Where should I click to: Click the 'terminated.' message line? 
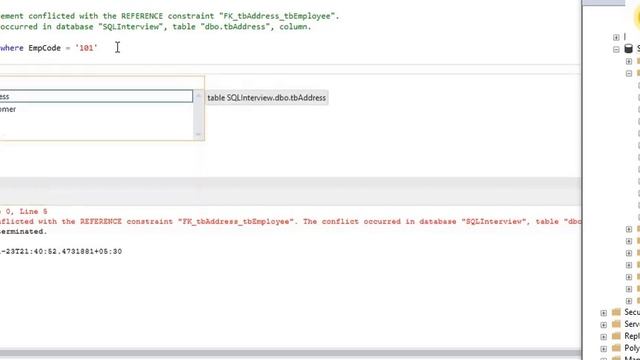click(24, 231)
